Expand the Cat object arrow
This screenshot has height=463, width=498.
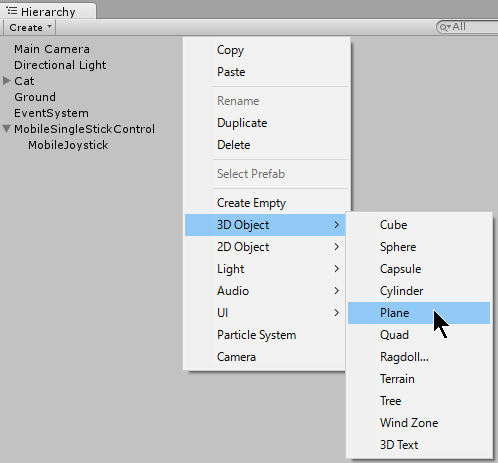tap(6, 81)
